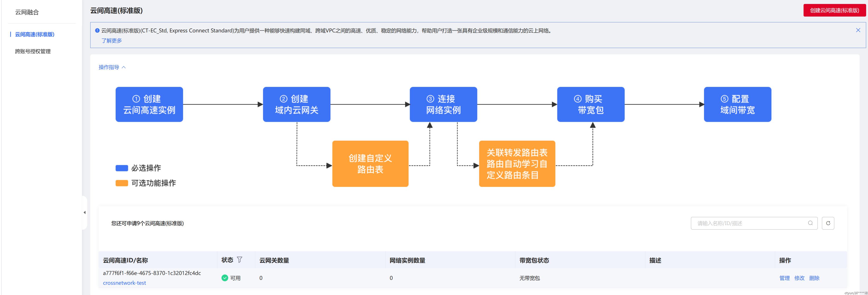Click step 5 配置域间带宽 box

click(737, 104)
